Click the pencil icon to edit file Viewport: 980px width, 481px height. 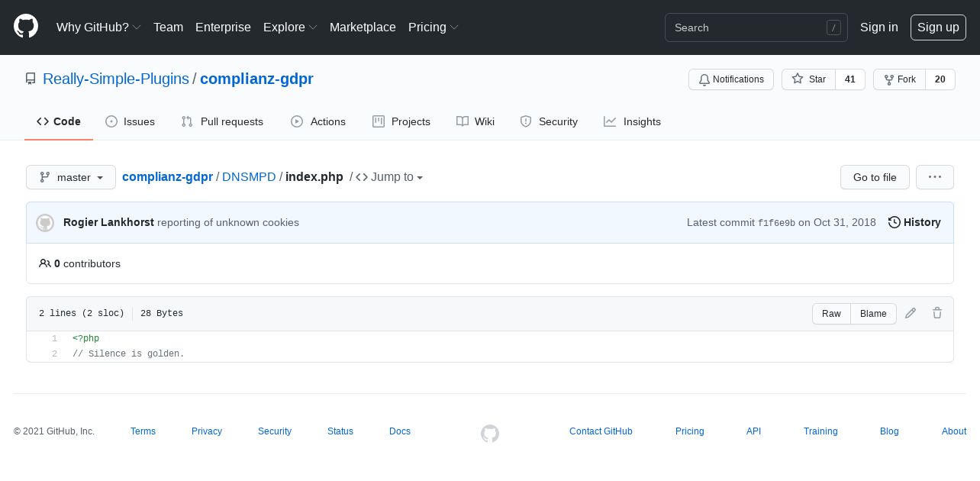(x=911, y=313)
